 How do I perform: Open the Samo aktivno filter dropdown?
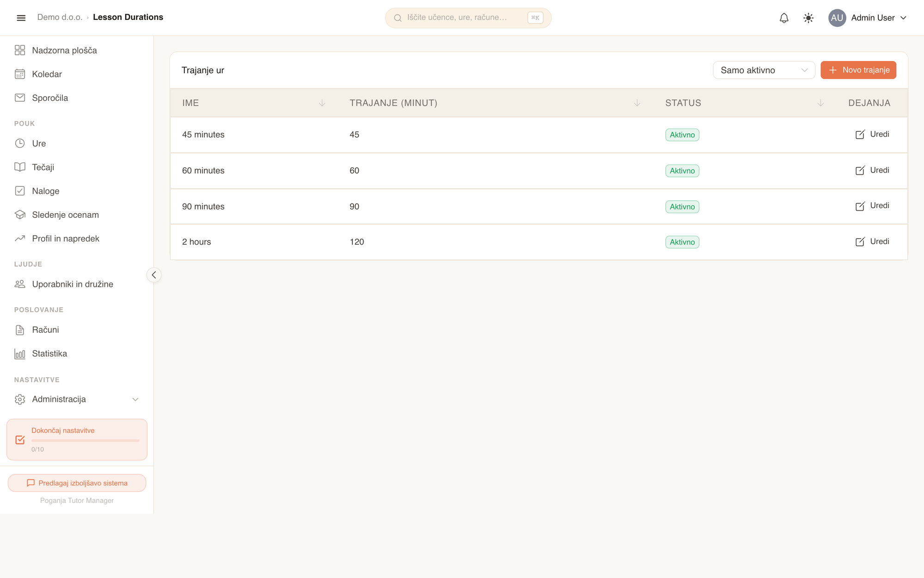coord(764,70)
